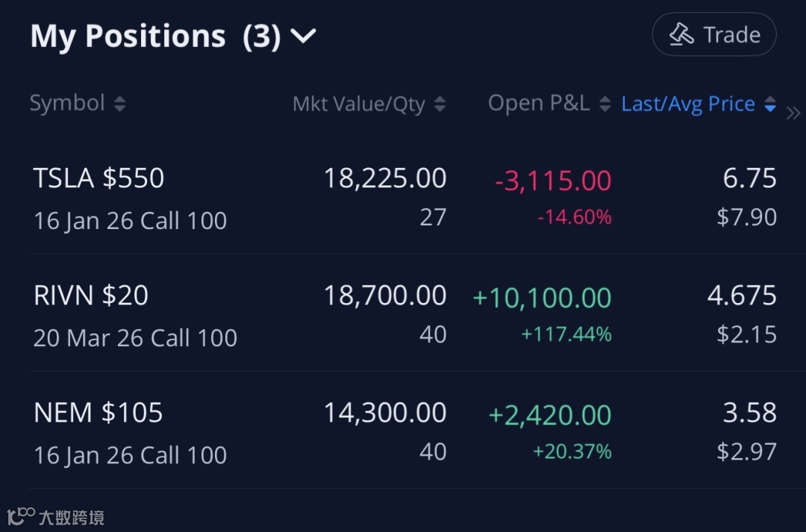
Task: Sort positions by Symbol column header
Action: (67, 104)
